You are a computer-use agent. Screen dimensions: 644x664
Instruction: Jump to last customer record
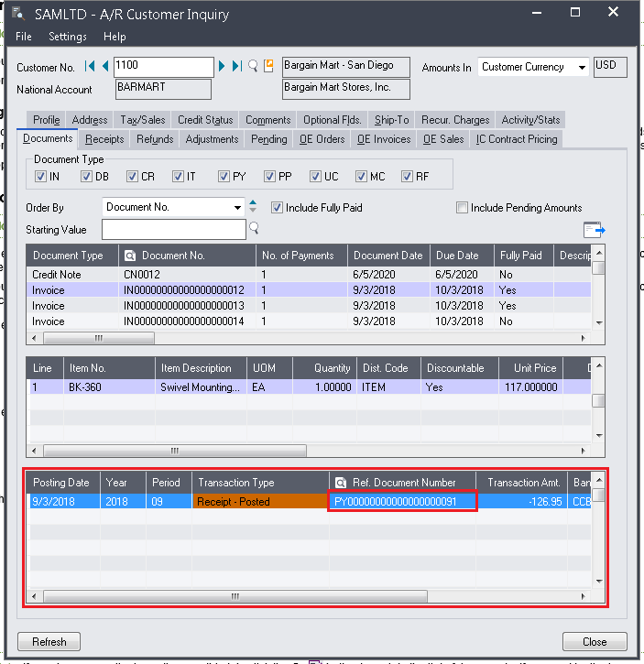[237, 67]
